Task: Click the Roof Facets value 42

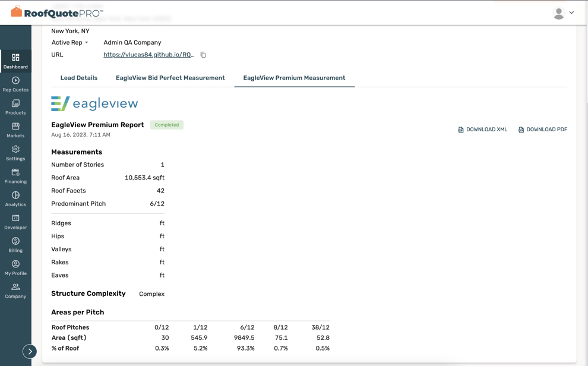Action: [160, 191]
